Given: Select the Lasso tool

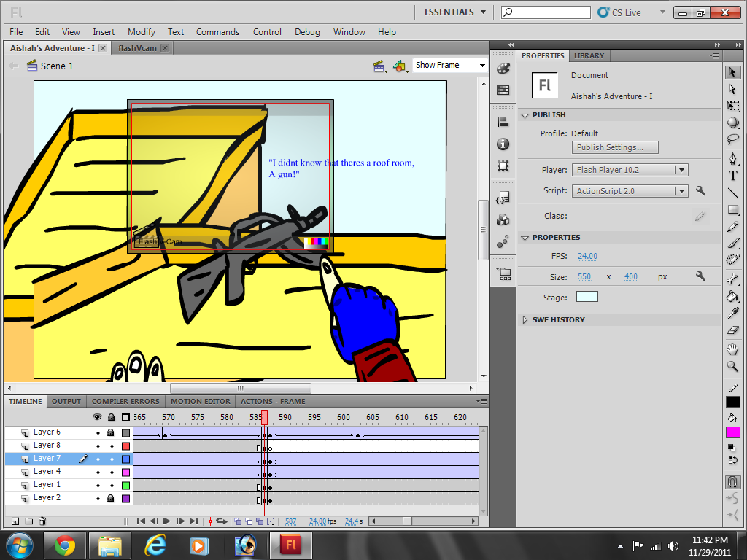Looking at the screenshot, I should [732, 139].
